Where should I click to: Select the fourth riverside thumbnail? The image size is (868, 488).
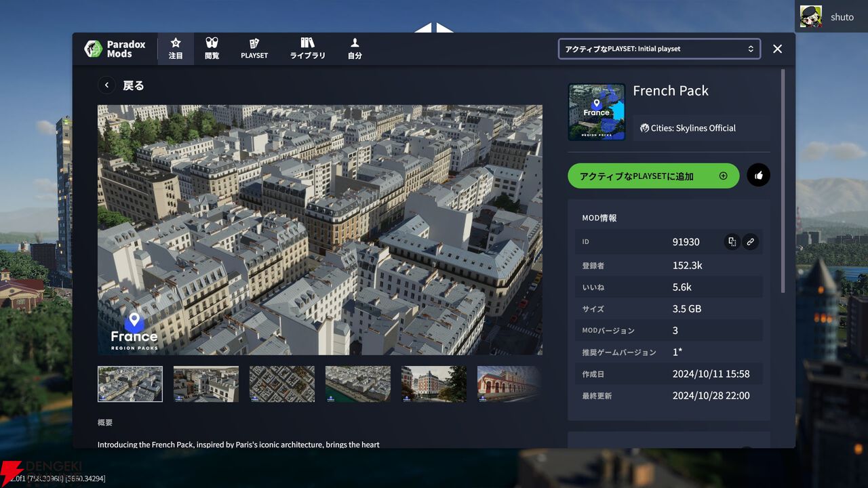coord(358,384)
